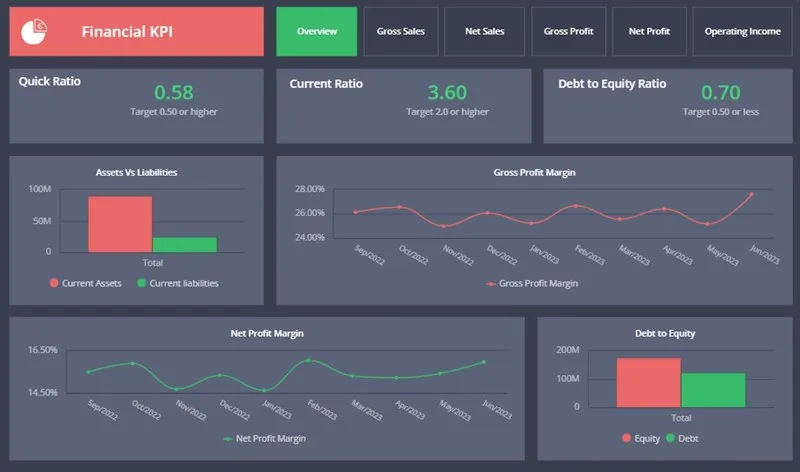Viewport: 800px width, 472px height.
Task: Toggle Current Assets legend marker
Action: (x=54, y=283)
